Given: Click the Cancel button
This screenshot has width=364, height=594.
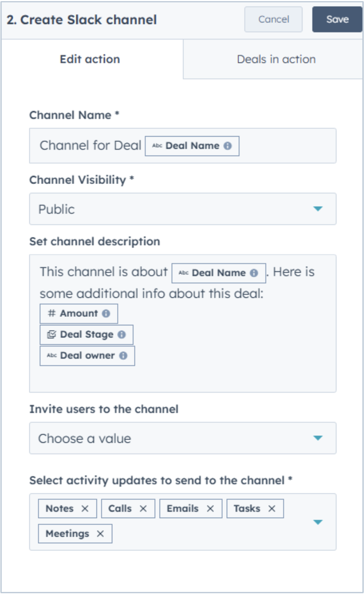Looking at the screenshot, I should coord(273,19).
